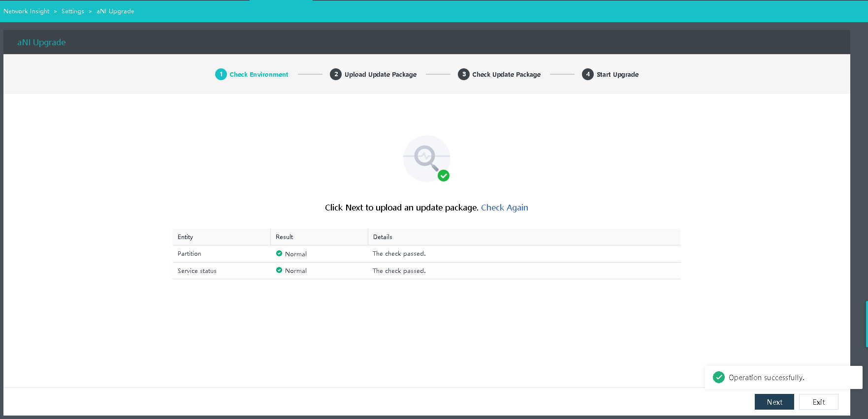Click the magnifier environment check icon
868x419 pixels.
(x=426, y=158)
